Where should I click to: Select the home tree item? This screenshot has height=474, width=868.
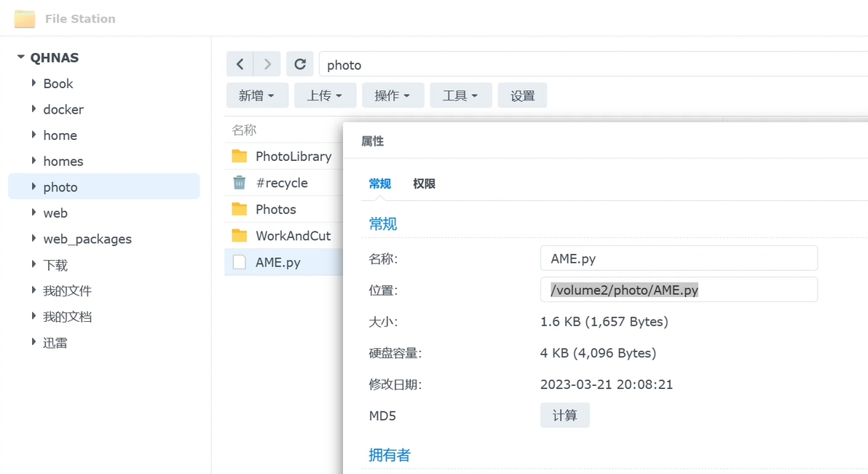60,135
